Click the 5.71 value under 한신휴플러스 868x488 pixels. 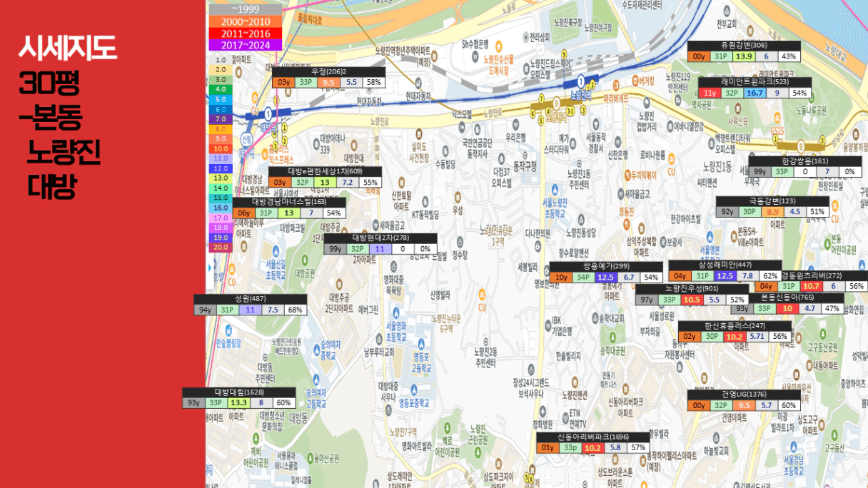coord(758,336)
